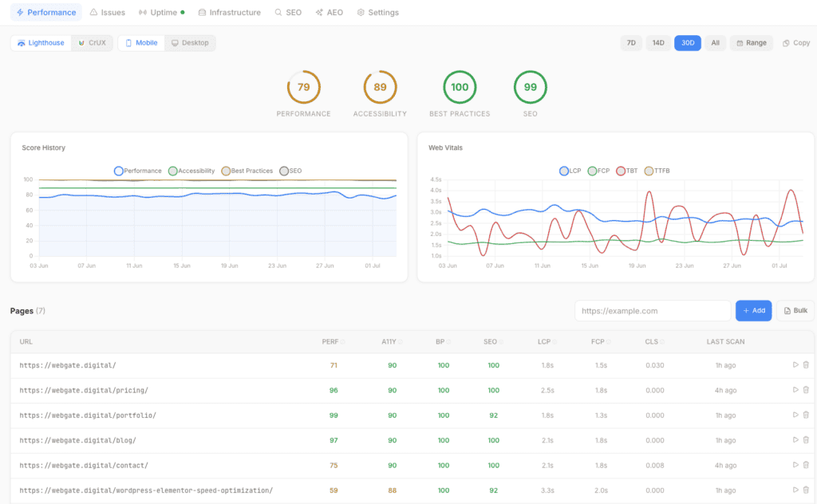Delete the /pricing/ page entry
This screenshot has height=504, width=817.
point(806,390)
